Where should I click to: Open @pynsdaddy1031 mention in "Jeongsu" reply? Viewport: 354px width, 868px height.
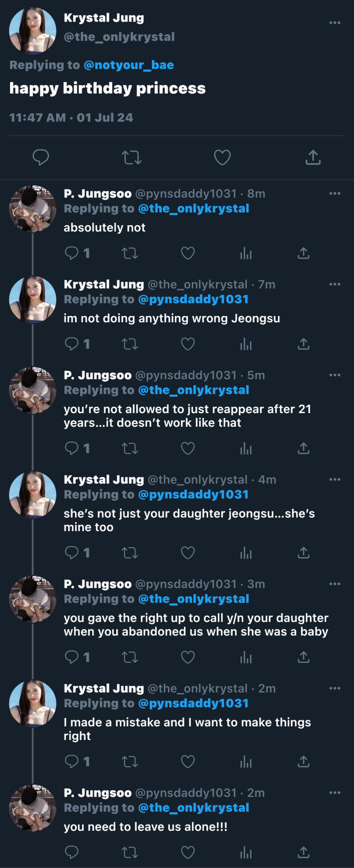point(193,299)
